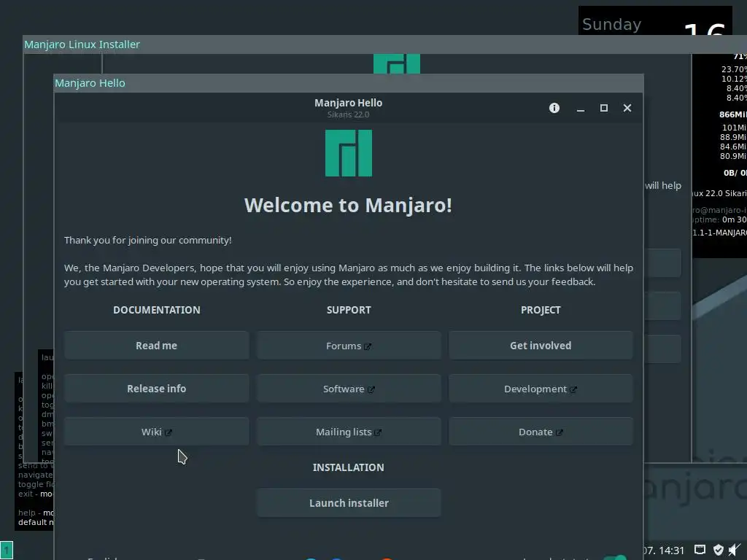
Task: Click the display tray icon
Action: click(x=700, y=550)
